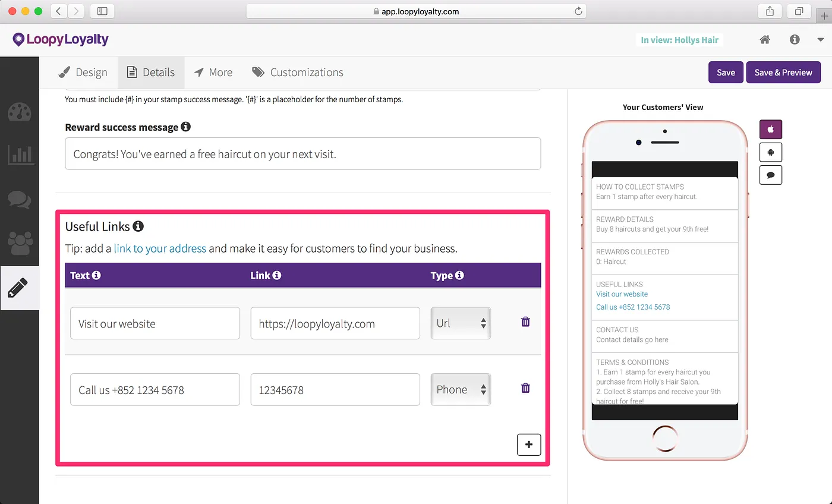Show info tooltip beside Type column header
Screen dimensions: 832x504
tap(459, 275)
